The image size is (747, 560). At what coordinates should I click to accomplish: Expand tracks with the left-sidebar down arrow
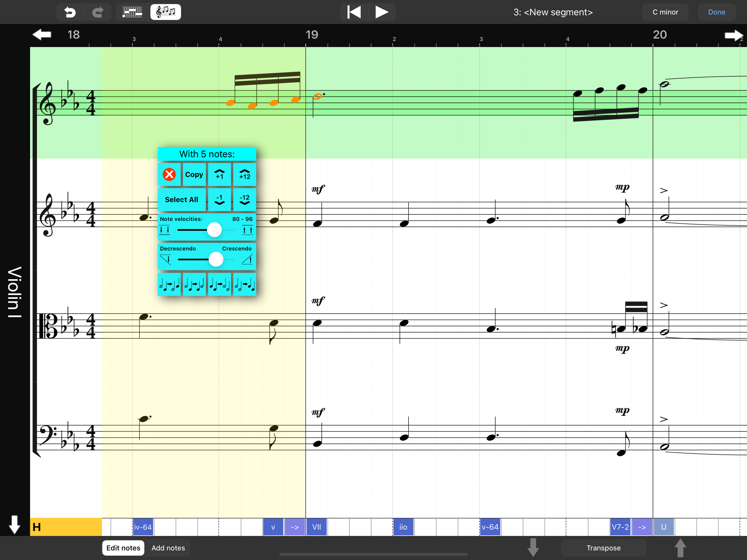pyautogui.click(x=14, y=524)
